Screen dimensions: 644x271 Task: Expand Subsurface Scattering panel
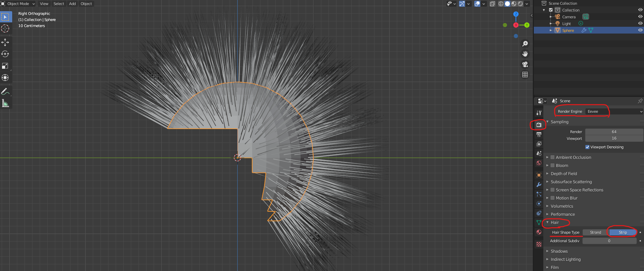point(547,182)
